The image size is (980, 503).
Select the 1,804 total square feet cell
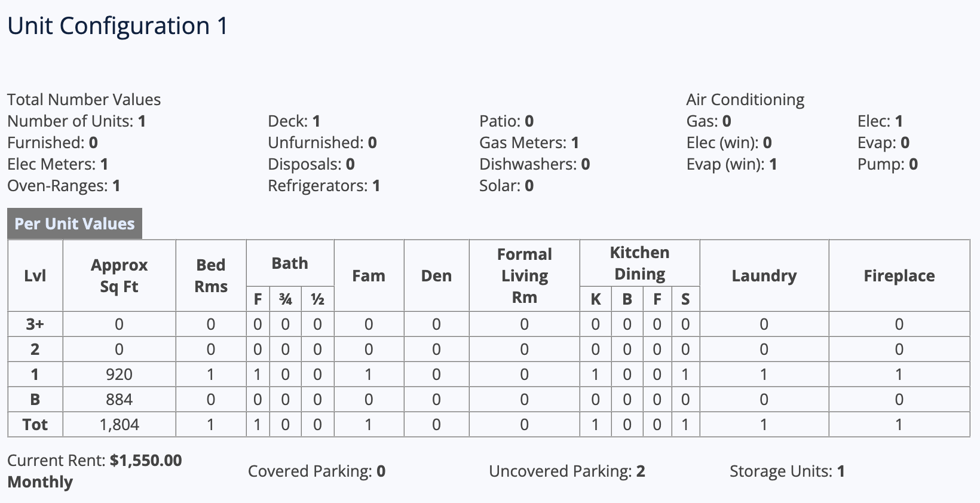(x=119, y=425)
